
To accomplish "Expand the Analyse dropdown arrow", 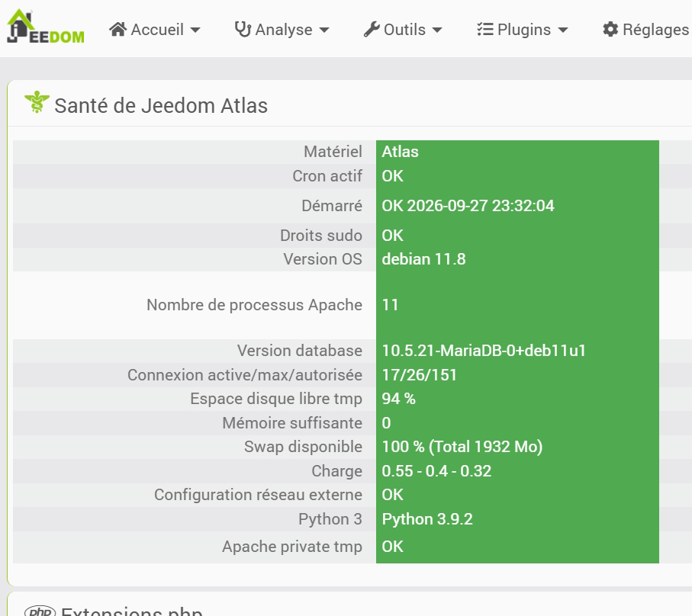I will click(x=324, y=30).
